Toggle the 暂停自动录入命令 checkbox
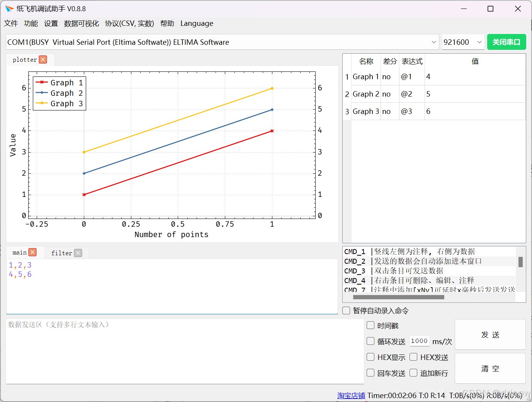The image size is (532, 402). (x=347, y=310)
